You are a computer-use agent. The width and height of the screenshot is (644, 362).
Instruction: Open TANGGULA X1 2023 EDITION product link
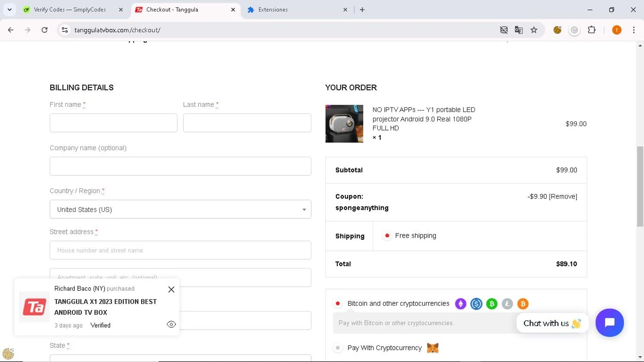(106, 307)
